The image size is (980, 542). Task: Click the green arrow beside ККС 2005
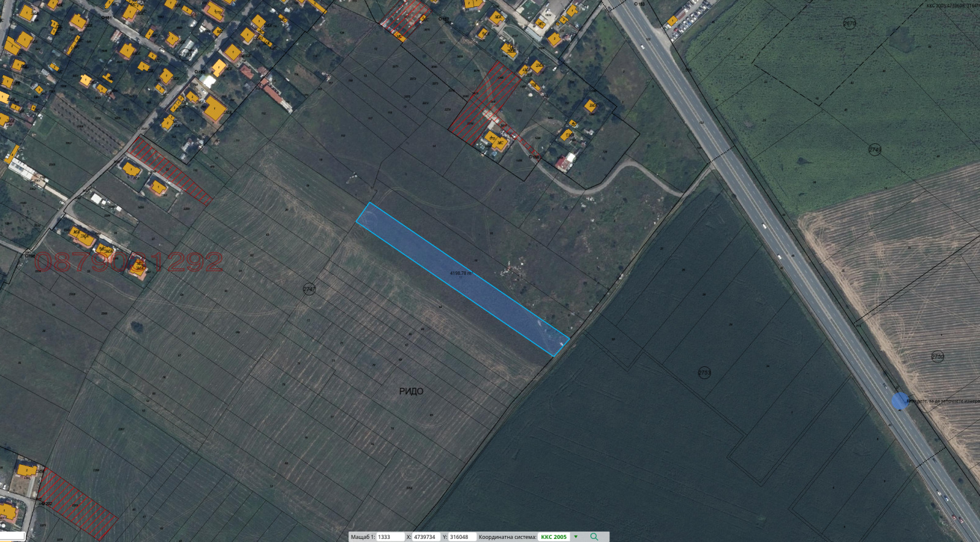(x=576, y=536)
